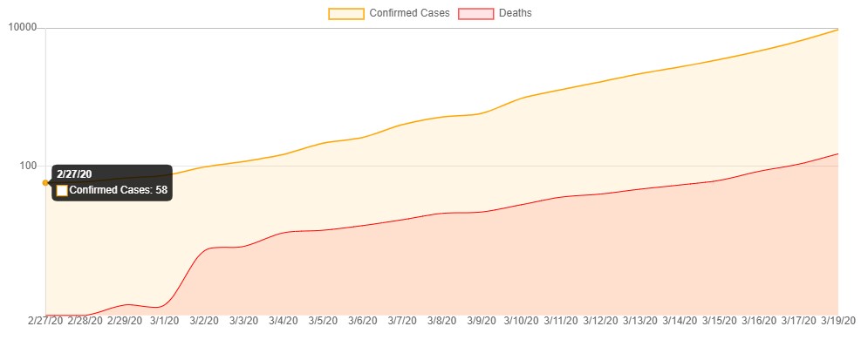
Task: Toggle the Confirmed Cases legend entry
Action: (x=389, y=13)
